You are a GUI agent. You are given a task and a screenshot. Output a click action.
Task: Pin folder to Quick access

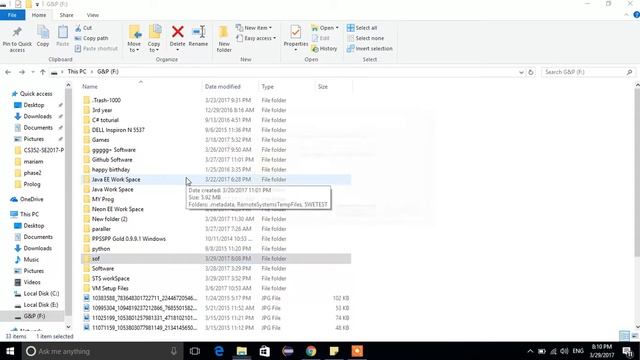[x=17, y=39]
